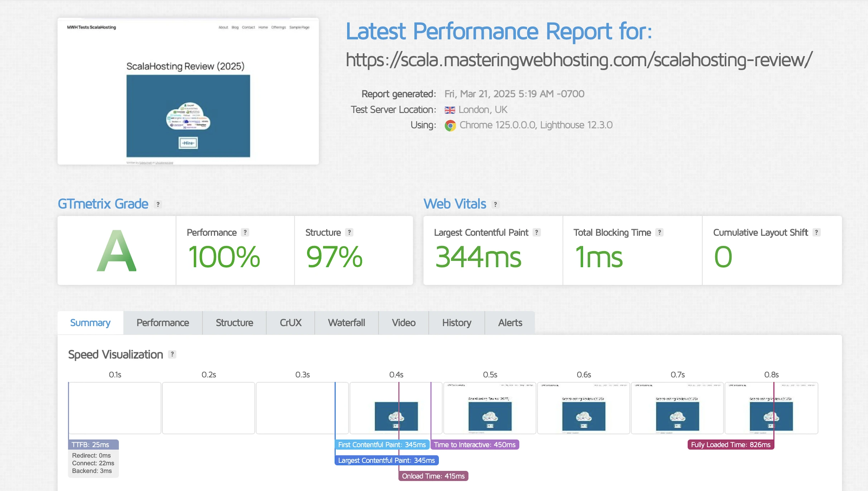Click the Chrome browser icon

click(450, 125)
